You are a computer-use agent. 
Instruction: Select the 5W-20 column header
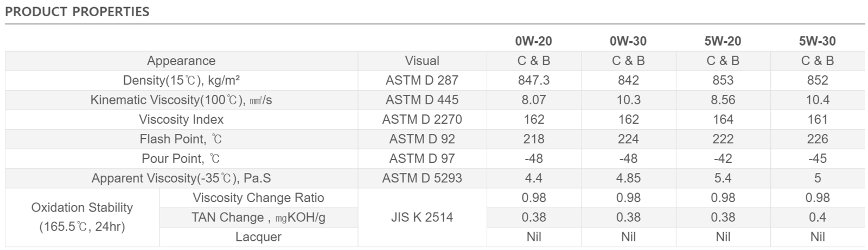point(723,41)
